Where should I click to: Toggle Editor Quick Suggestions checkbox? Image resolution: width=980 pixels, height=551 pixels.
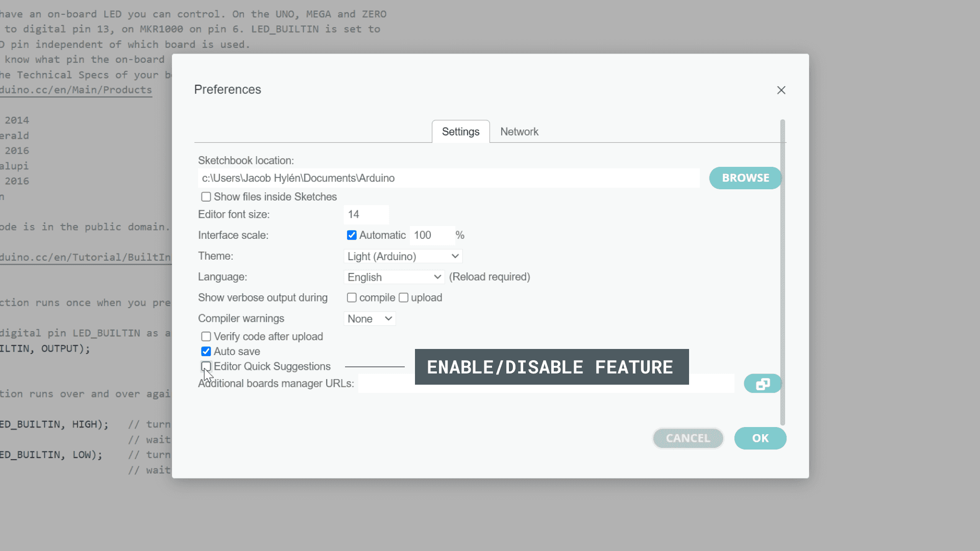click(206, 366)
